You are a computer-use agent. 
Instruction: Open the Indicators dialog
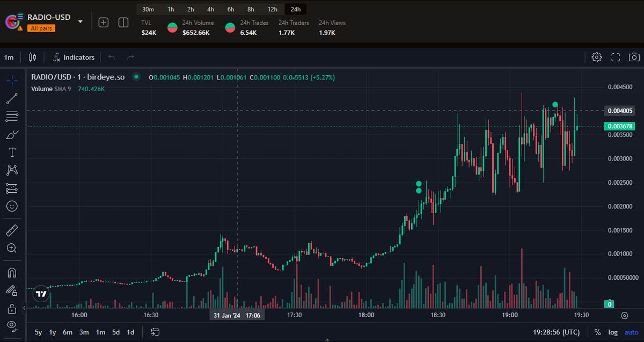click(x=74, y=57)
